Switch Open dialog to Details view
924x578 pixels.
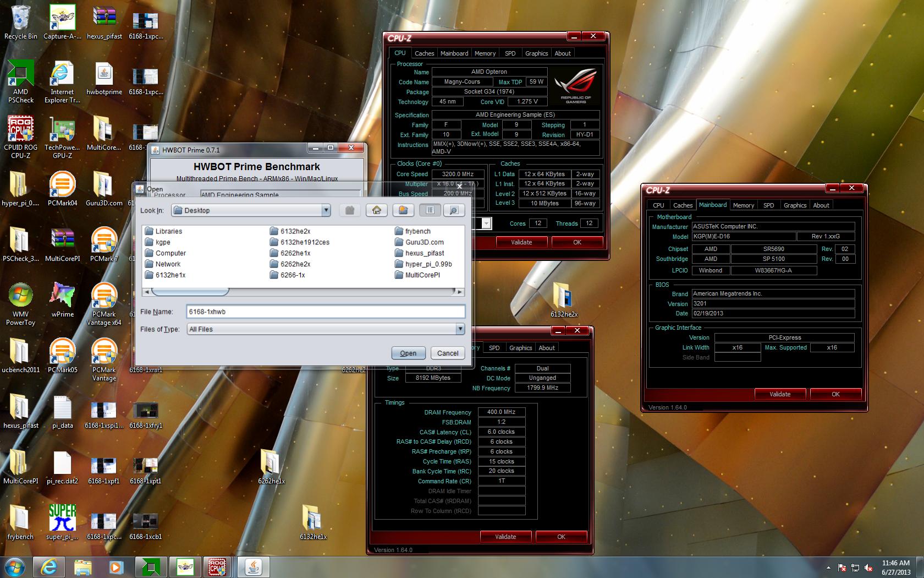tap(454, 210)
